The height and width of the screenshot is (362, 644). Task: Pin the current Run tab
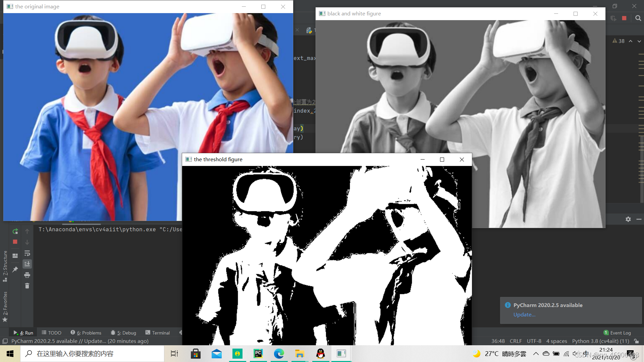click(15, 269)
